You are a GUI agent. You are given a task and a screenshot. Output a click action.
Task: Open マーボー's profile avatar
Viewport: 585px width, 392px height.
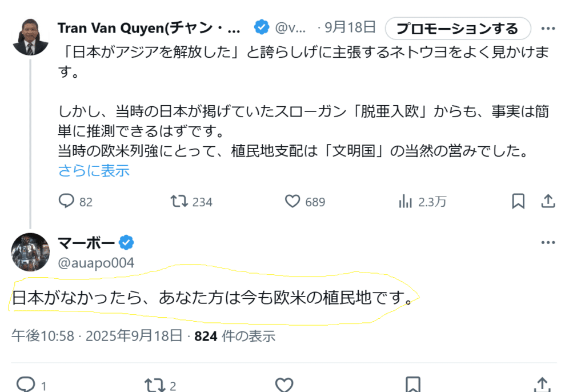click(x=30, y=251)
